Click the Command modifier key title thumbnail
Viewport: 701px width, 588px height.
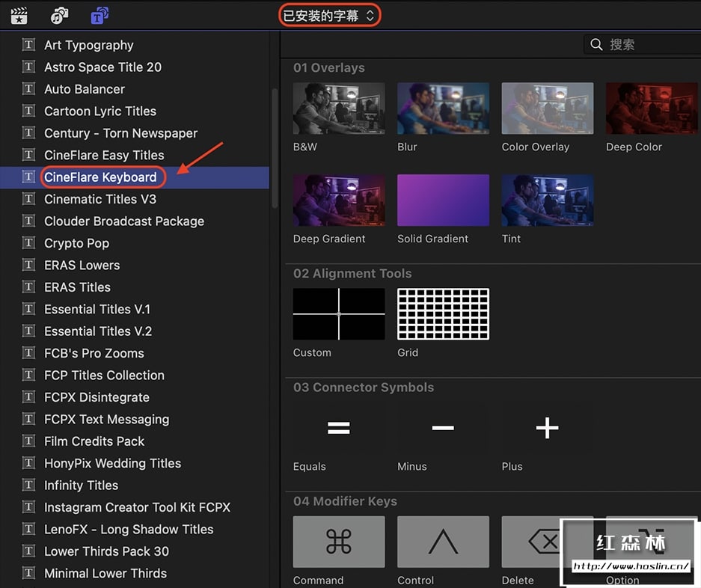(x=339, y=542)
